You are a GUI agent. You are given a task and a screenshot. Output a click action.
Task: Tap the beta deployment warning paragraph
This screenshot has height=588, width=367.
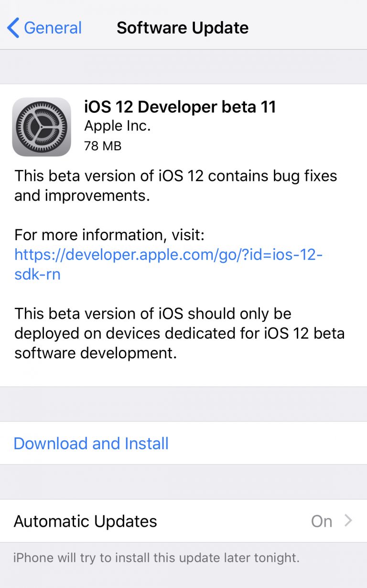(179, 333)
